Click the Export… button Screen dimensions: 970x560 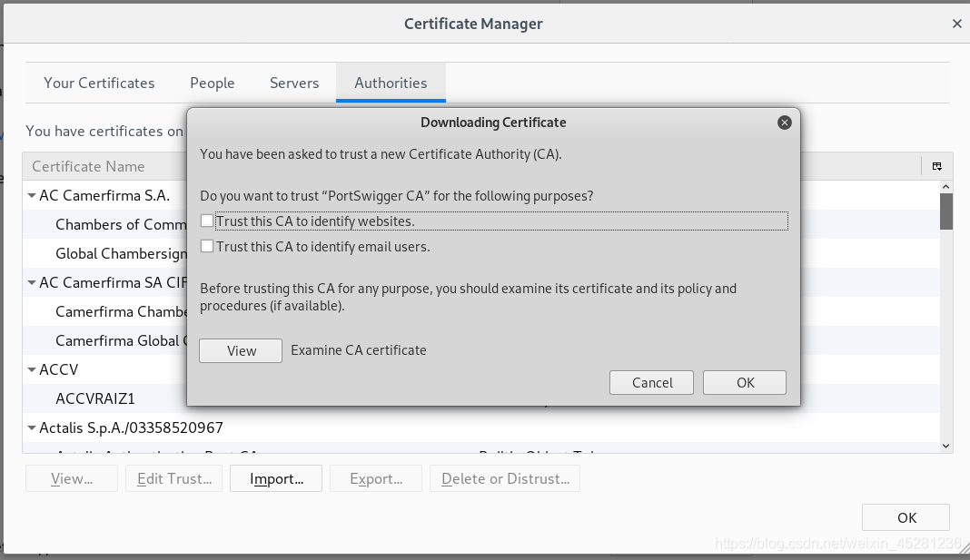pos(376,478)
